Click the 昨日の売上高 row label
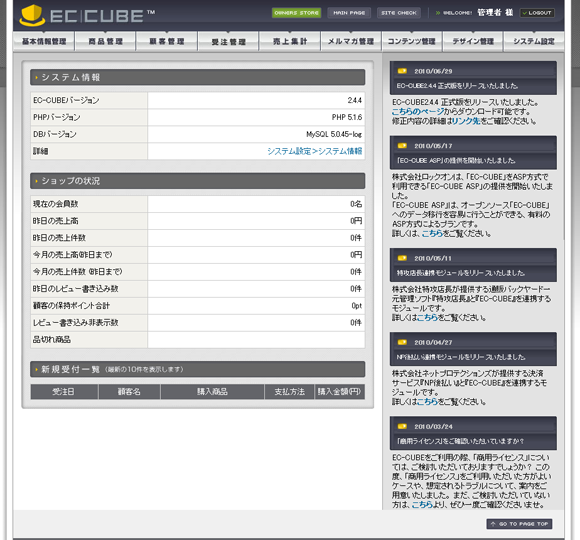Image resolution: width=580 pixels, height=540 pixels. (55, 221)
